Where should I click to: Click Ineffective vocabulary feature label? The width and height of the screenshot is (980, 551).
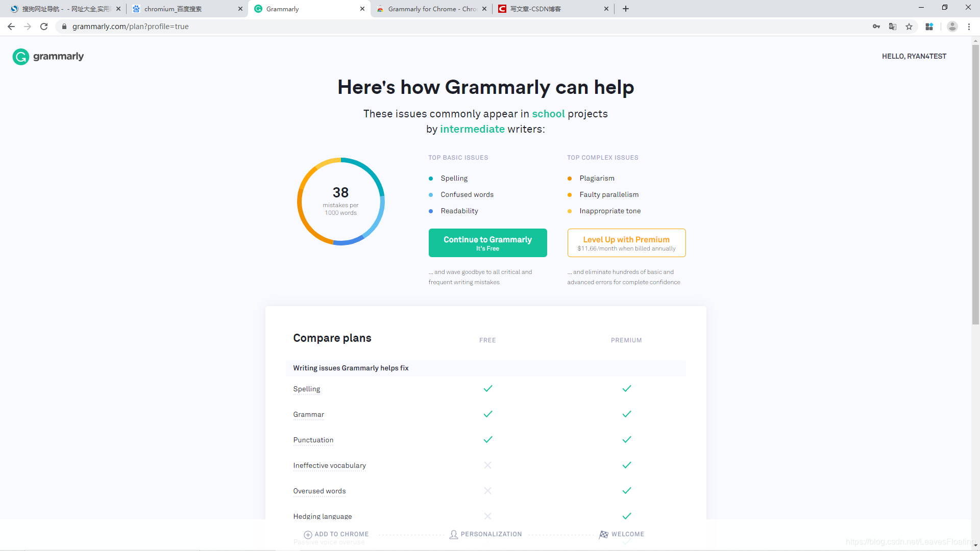[x=329, y=465]
